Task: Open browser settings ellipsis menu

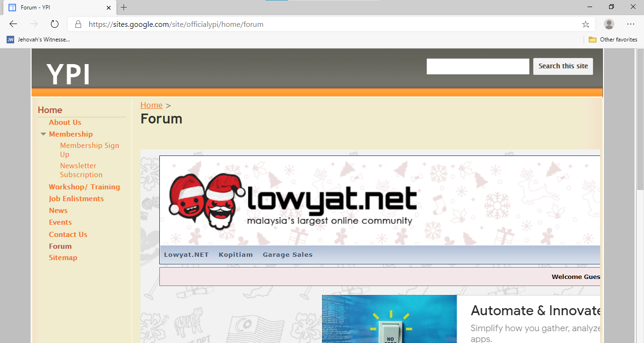Action: 631,24
